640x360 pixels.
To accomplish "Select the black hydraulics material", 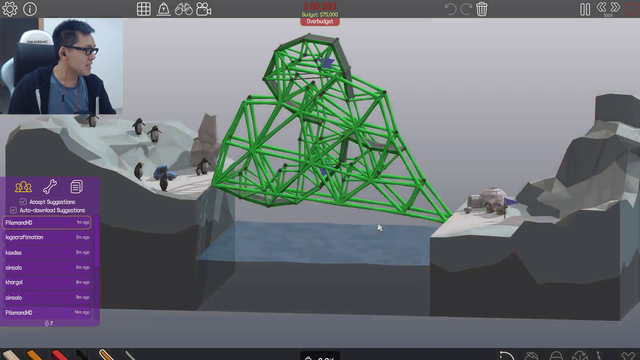I will 82,355.
